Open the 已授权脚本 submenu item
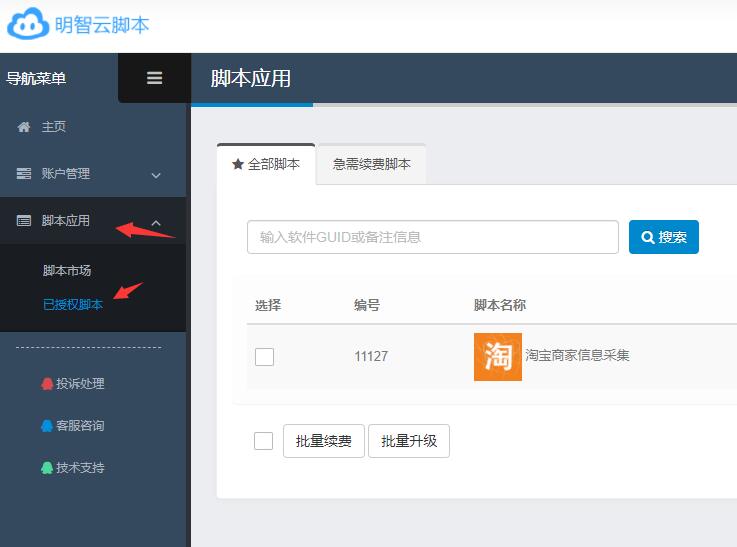The width and height of the screenshot is (737, 547). coord(73,305)
